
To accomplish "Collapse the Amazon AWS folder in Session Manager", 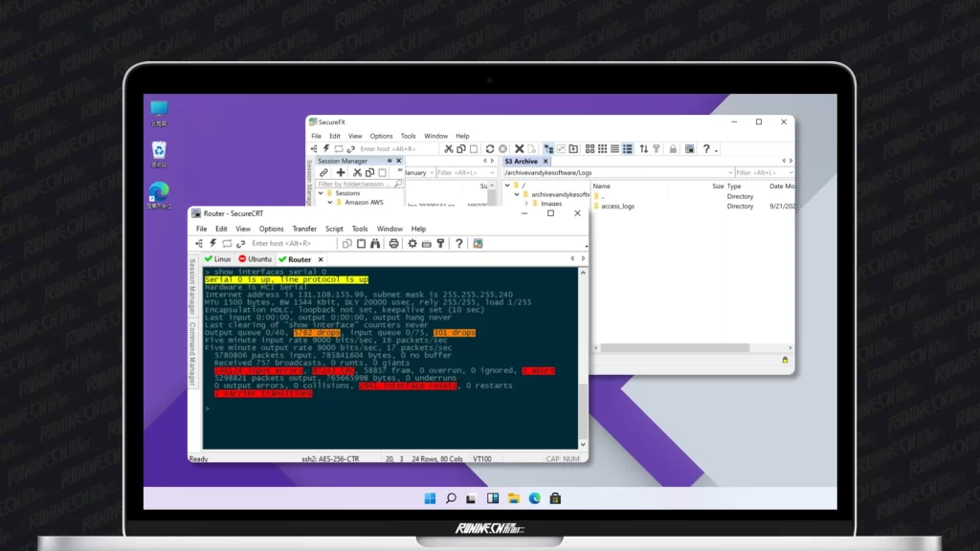I will click(x=329, y=203).
